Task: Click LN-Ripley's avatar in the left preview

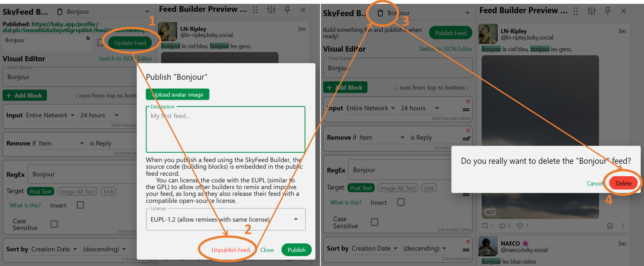Action: point(168,32)
